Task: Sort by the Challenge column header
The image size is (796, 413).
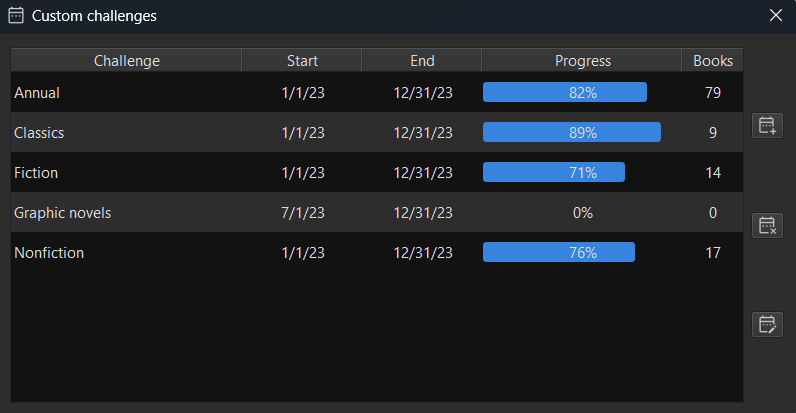Action: pyautogui.click(x=126, y=61)
